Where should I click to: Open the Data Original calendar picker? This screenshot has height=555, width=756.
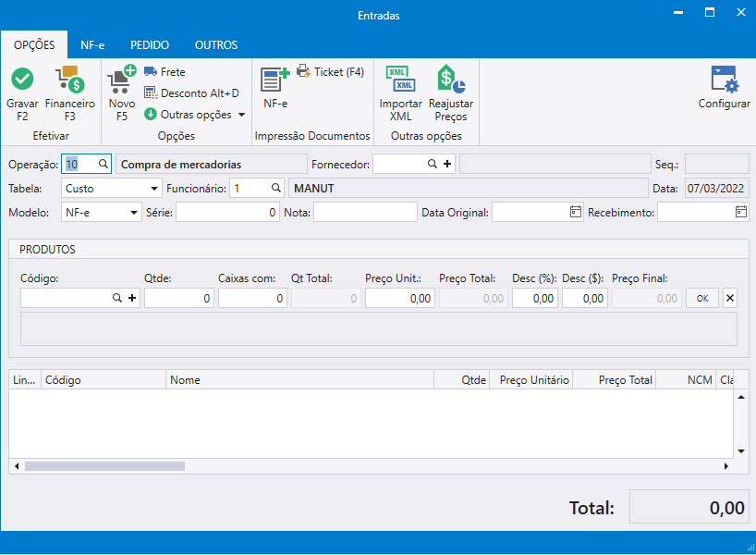coord(576,212)
